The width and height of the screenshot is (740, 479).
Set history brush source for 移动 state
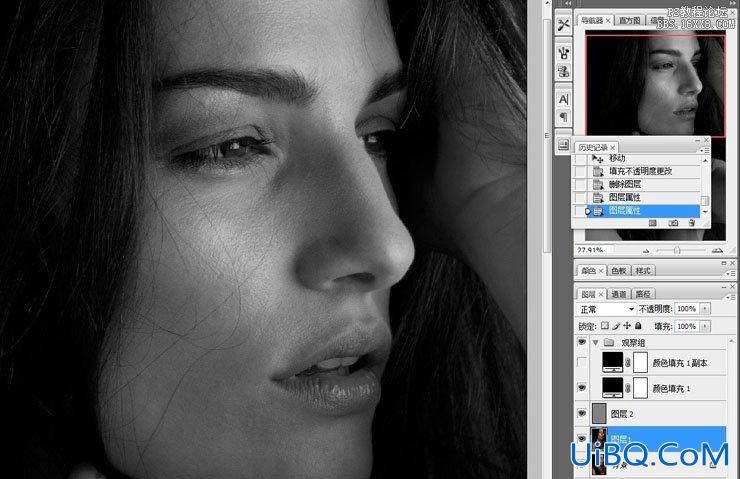[580, 159]
